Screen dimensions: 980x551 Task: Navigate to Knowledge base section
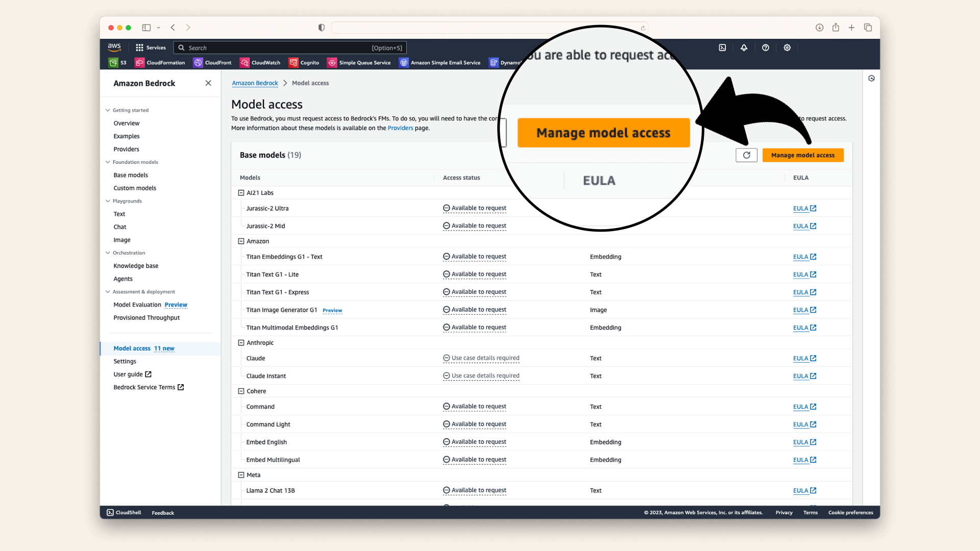pyautogui.click(x=136, y=265)
